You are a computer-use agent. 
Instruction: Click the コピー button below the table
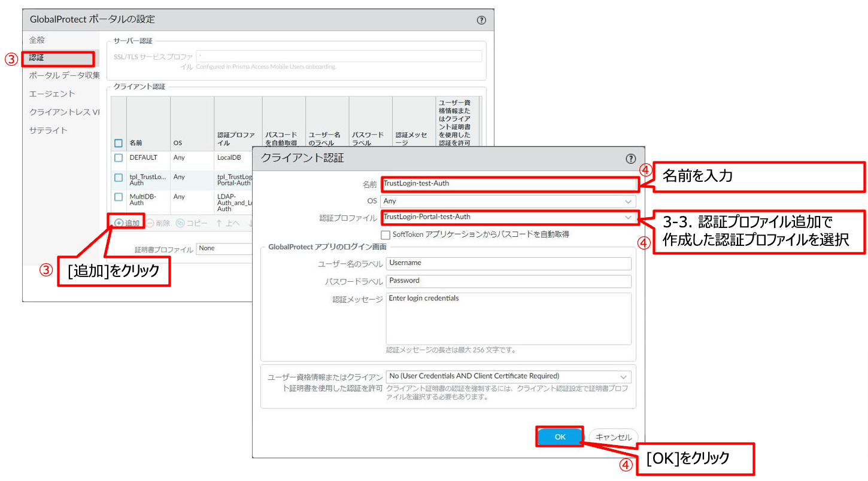(192, 223)
